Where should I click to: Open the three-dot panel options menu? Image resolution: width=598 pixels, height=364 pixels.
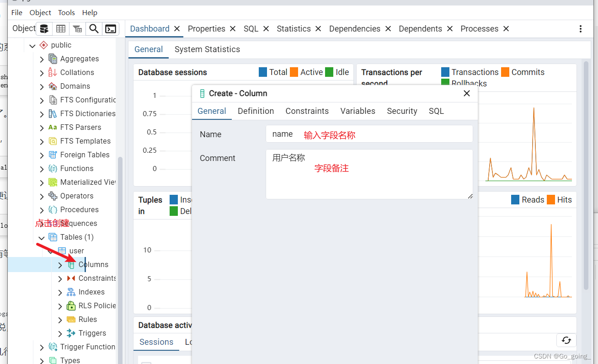(581, 29)
